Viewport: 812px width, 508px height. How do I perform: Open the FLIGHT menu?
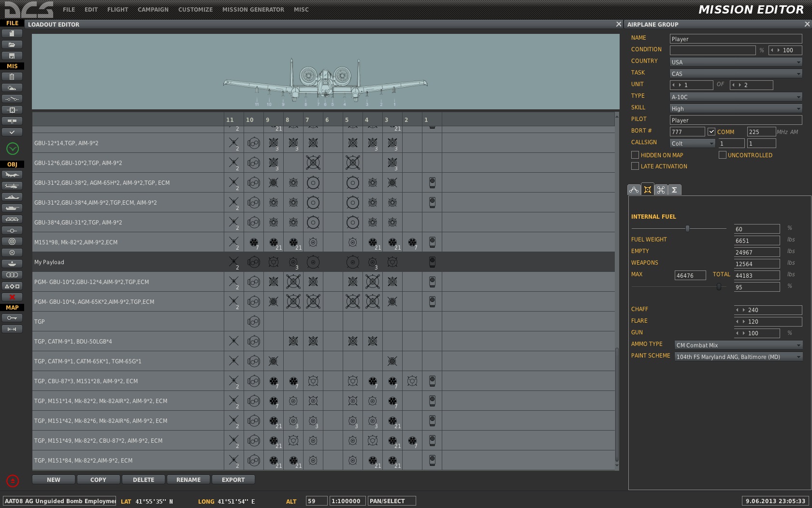tap(117, 10)
